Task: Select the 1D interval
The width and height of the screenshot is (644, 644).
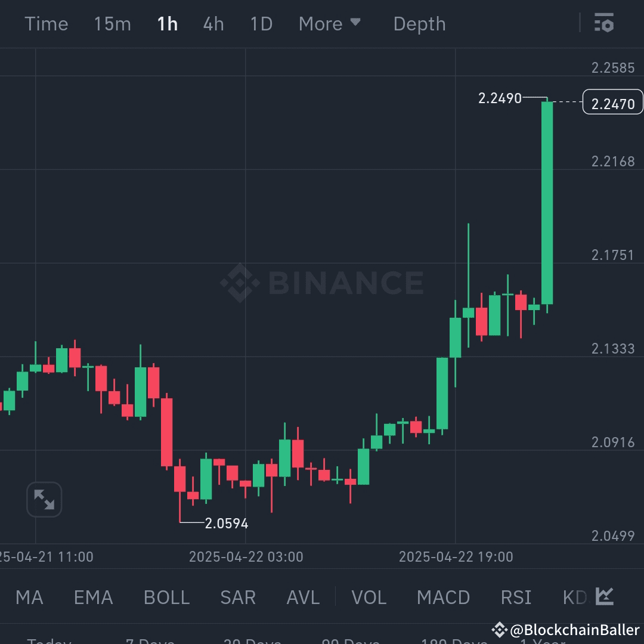Action: pos(261,23)
